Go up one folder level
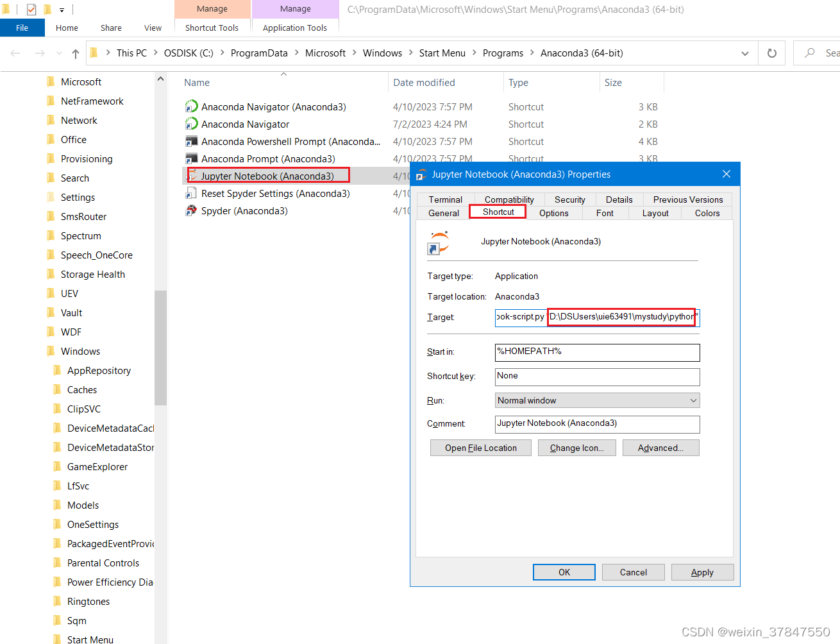This screenshot has width=840, height=644. 76,53
